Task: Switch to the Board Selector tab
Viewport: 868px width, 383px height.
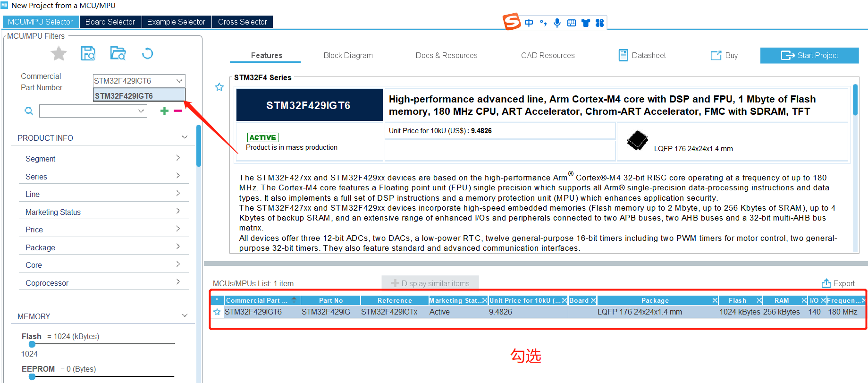Action: click(x=110, y=22)
